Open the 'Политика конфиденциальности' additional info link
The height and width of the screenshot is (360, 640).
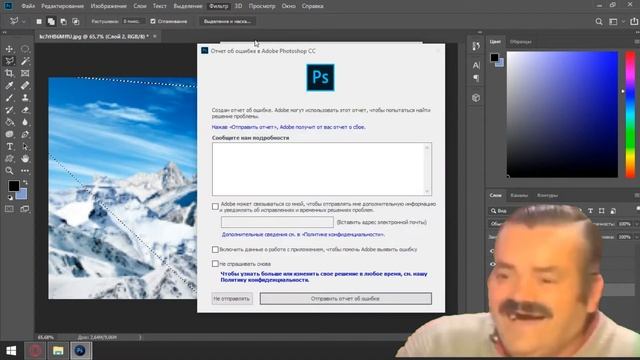click(x=302, y=235)
